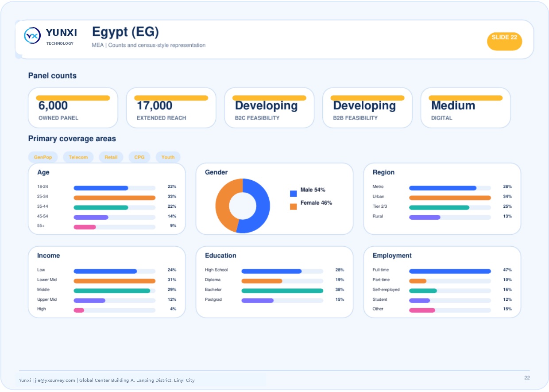This screenshot has width=549, height=392.
Task: Click the Bachelor education bar
Action: click(282, 291)
